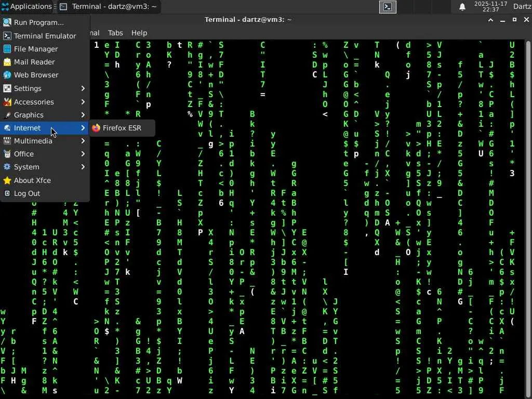The width and height of the screenshot is (532, 399).
Task: Switch to Terminal window via taskbar button
Action: click(x=109, y=6)
